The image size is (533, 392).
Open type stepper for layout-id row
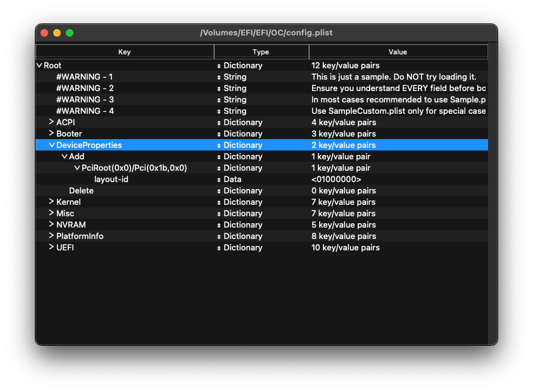[x=219, y=180]
